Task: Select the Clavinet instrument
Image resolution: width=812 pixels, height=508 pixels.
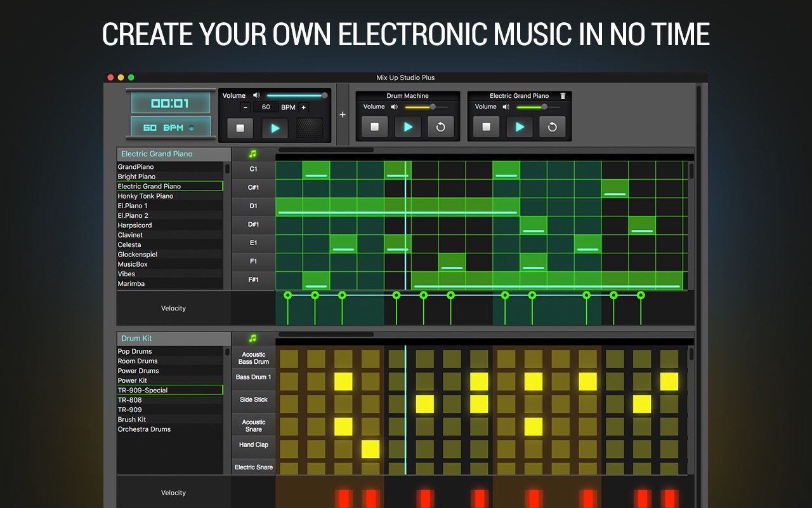Action: (169, 235)
